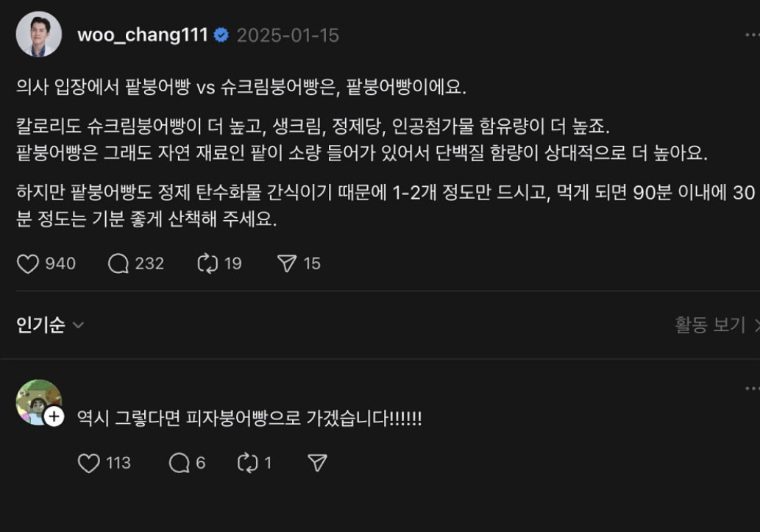Open comments on the main post

tap(118, 263)
